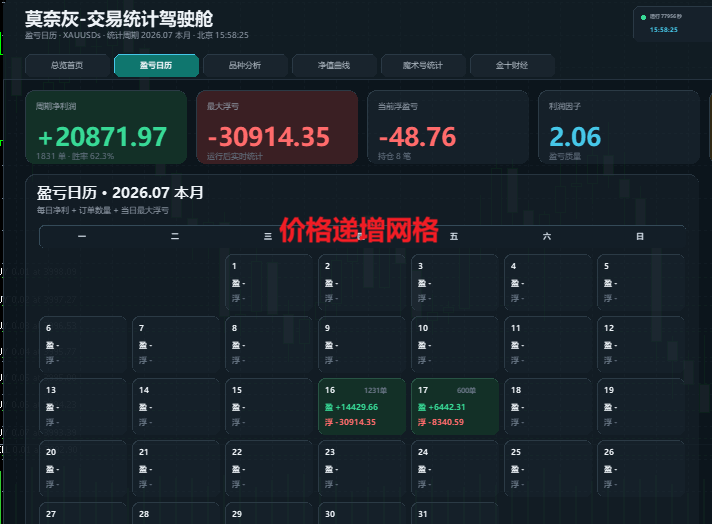Image resolution: width=712 pixels, height=524 pixels.
Task: Open day 26 calendar cell
Action: [x=641, y=469]
